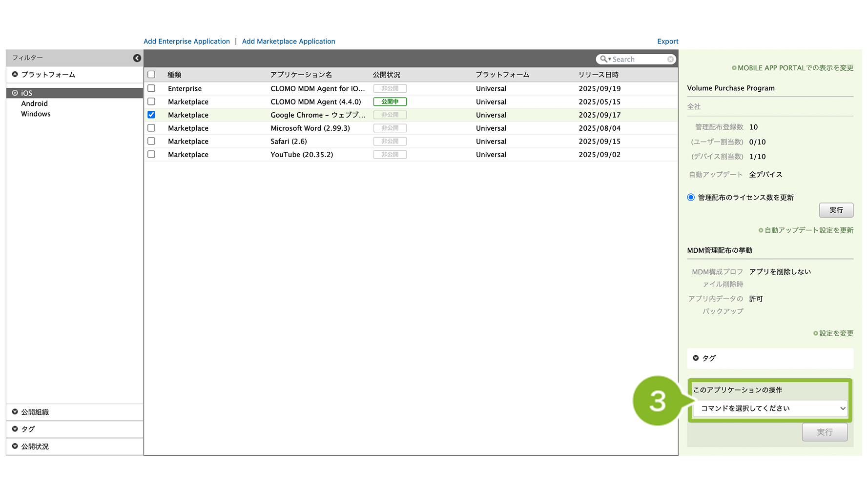868x488 pixels.
Task: Clear search field with X icon
Action: [x=670, y=60]
